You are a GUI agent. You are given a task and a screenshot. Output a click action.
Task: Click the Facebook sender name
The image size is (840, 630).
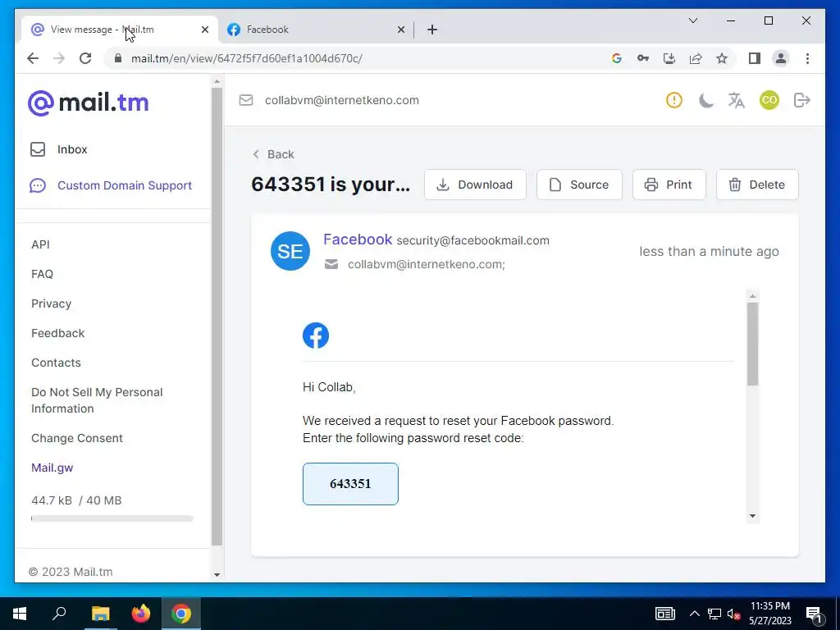pos(358,240)
